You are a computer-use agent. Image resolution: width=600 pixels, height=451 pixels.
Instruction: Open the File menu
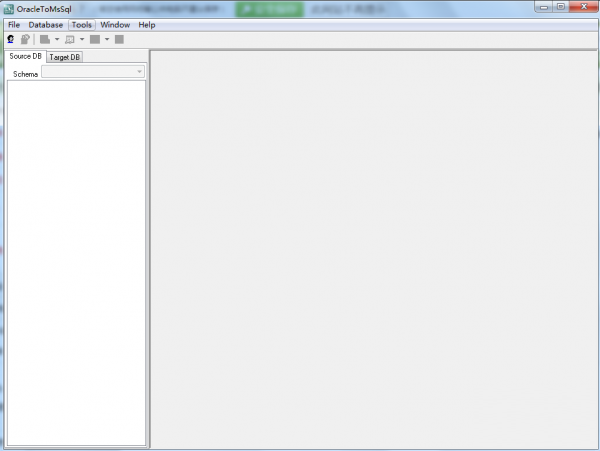tap(14, 25)
